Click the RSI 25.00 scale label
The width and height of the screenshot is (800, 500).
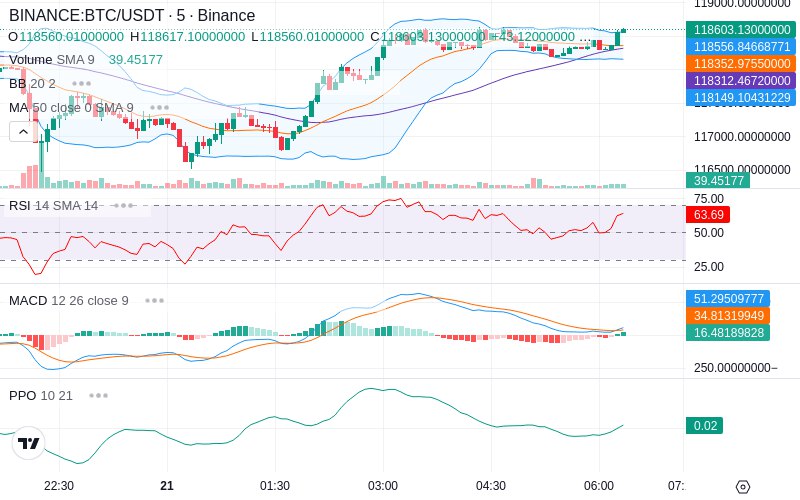pyautogui.click(x=709, y=266)
